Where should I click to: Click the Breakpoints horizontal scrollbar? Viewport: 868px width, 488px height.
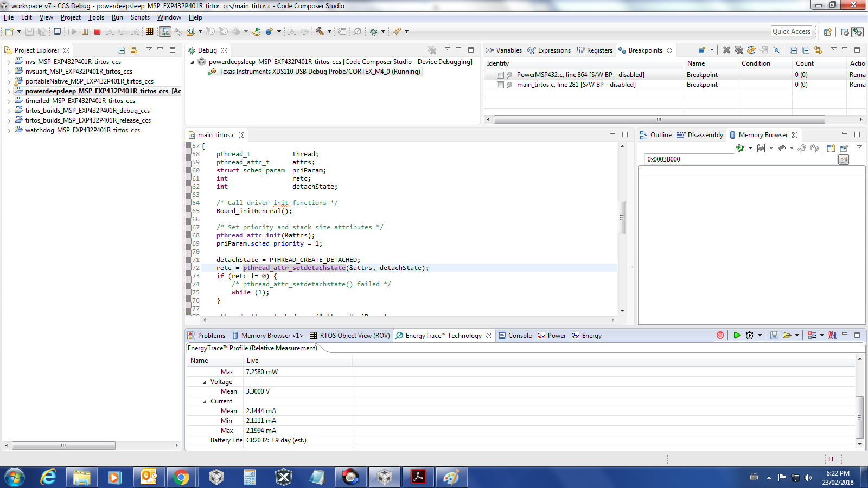pyautogui.click(x=659, y=119)
